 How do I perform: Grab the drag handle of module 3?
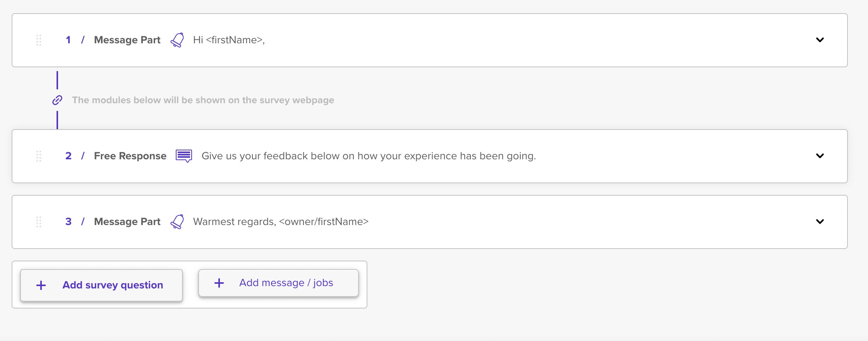[39, 222]
